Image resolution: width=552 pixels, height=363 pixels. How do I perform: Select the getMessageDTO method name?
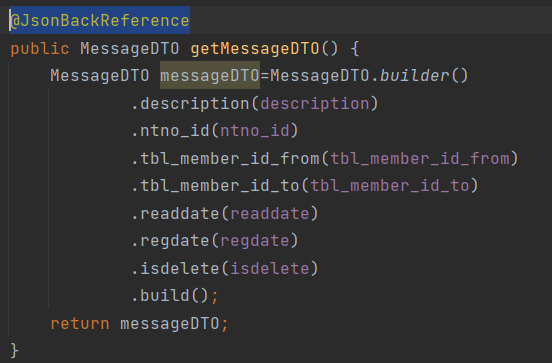pyautogui.click(x=255, y=49)
